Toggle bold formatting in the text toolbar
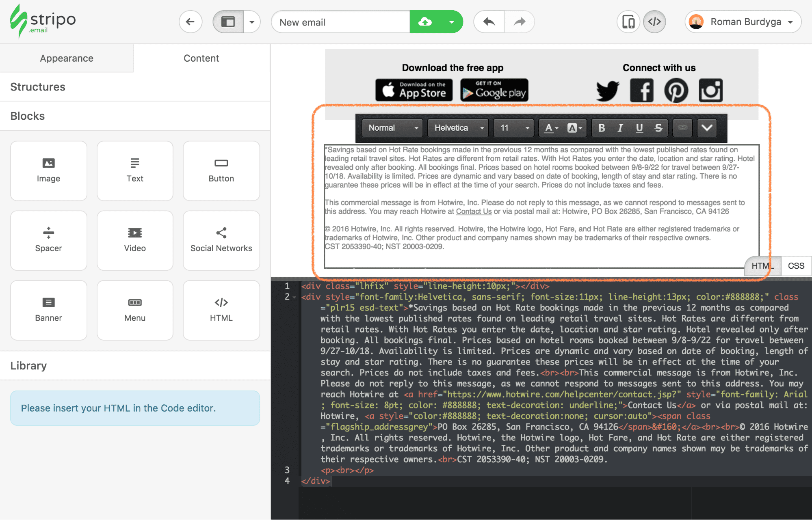812x520 pixels. click(601, 128)
